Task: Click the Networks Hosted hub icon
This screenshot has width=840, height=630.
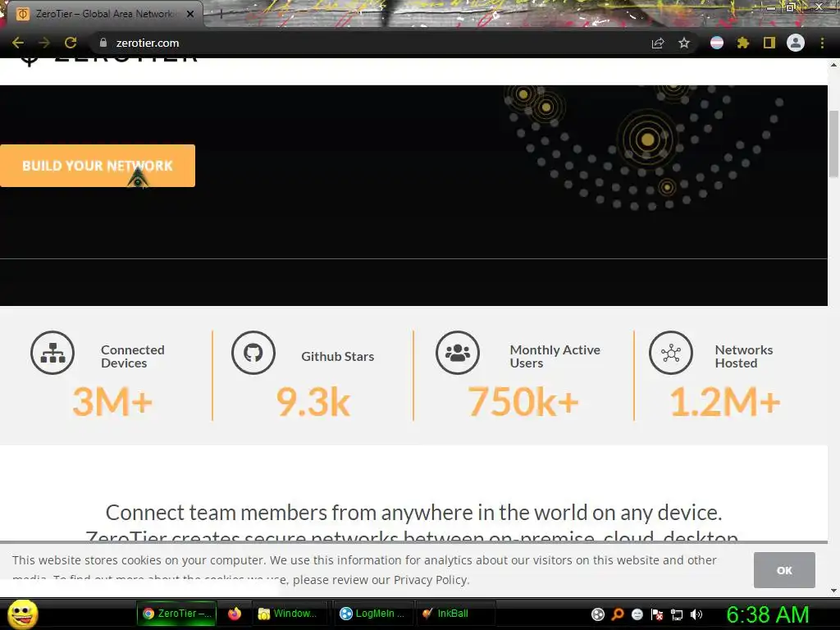Action: tap(671, 353)
